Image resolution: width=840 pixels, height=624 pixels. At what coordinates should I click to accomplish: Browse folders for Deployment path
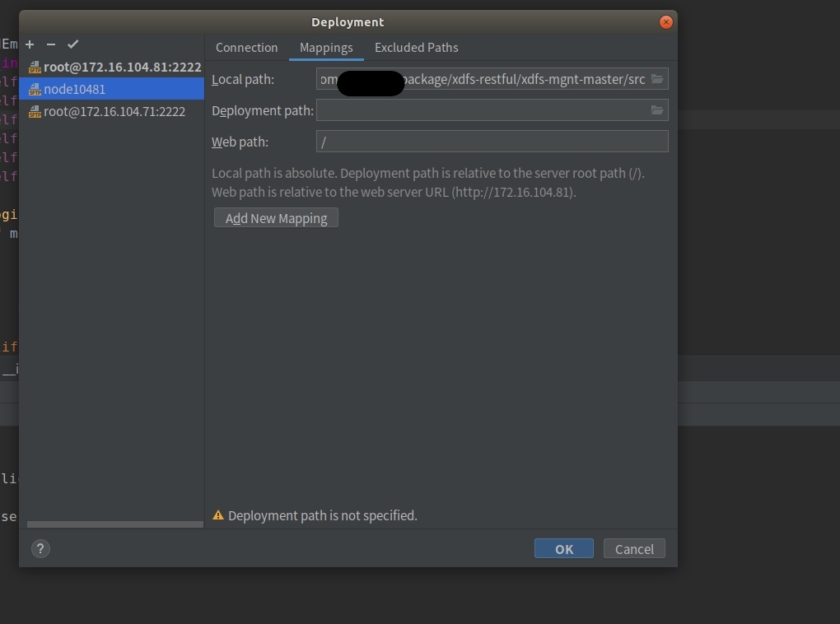point(657,110)
